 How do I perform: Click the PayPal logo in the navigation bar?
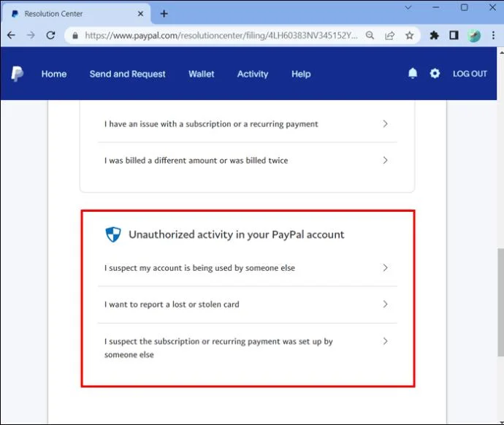click(x=17, y=74)
